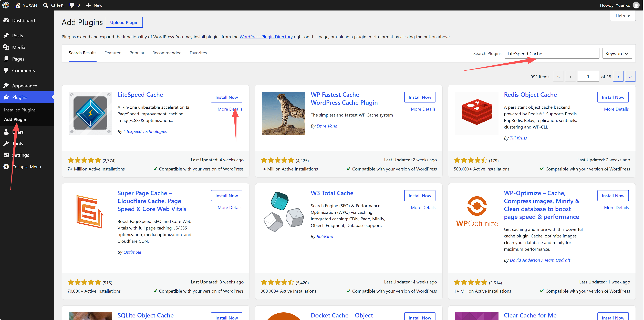Viewport: 644px width, 320px height.
Task: View More Details for WP Fastest Cache
Action: [423, 109]
